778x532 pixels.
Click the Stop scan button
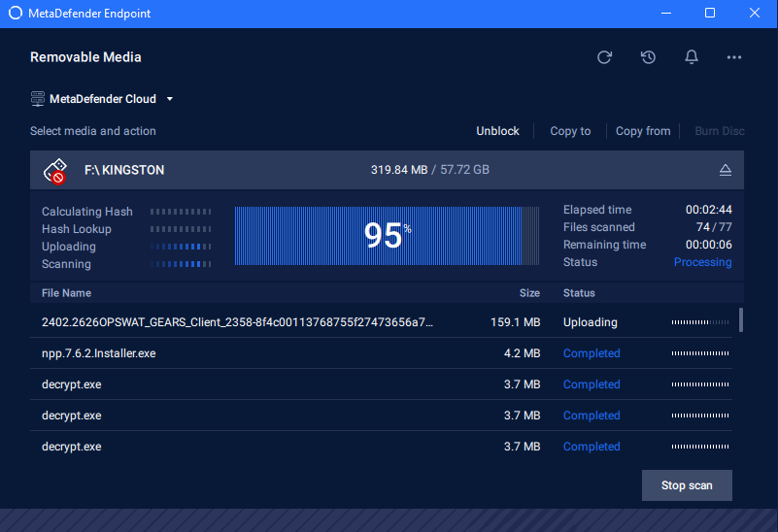(x=687, y=485)
